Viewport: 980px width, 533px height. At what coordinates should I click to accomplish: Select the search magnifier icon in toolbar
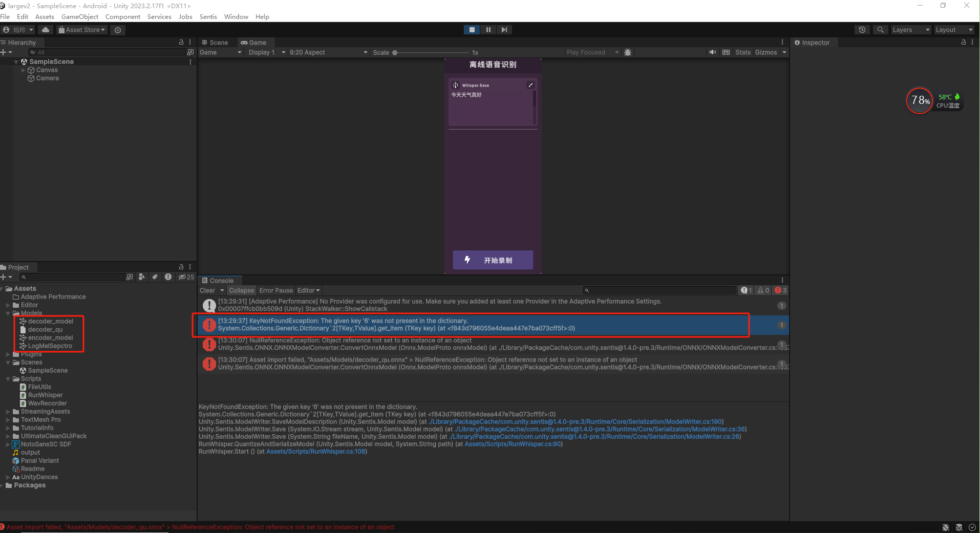pos(880,30)
